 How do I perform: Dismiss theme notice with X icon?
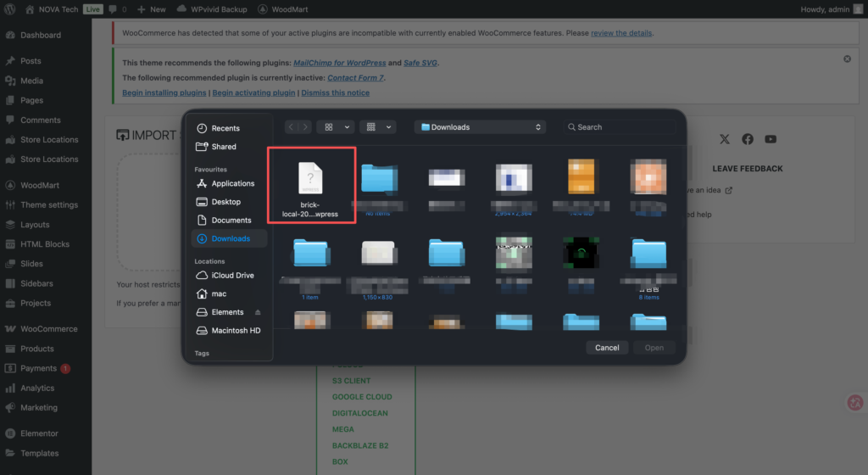[x=847, y=59]
